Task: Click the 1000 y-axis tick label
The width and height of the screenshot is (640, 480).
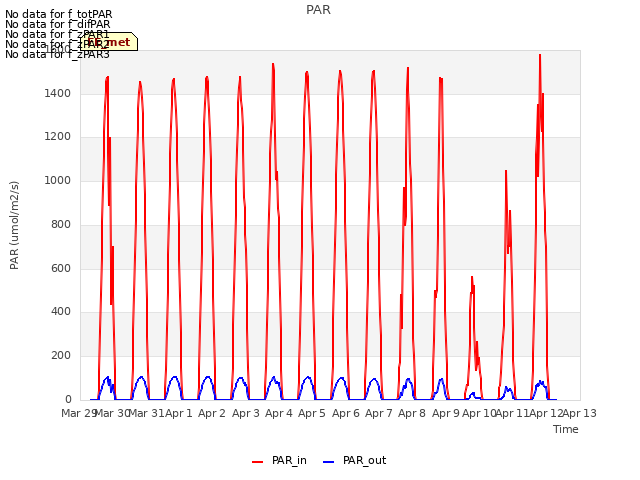Action: (x=58, y=180)
